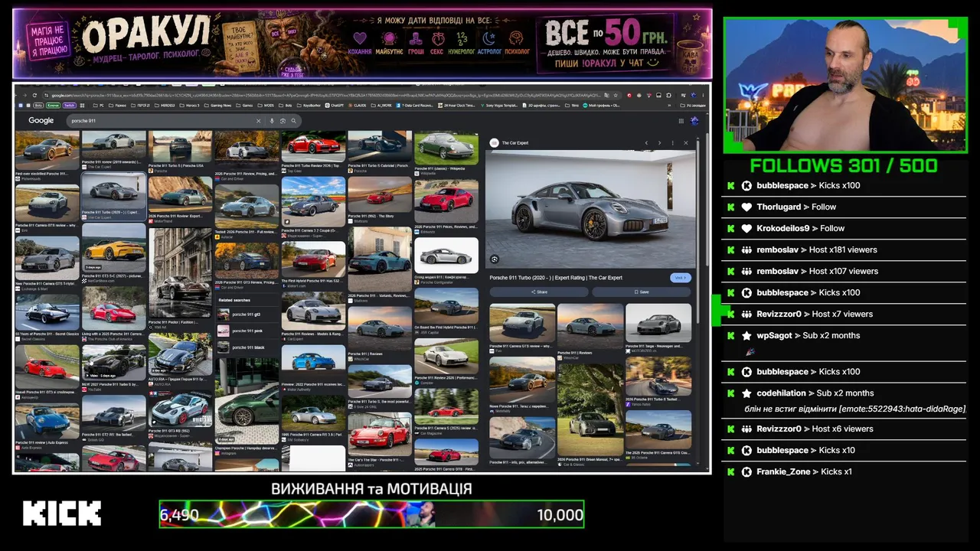Click the Kick logo in stream overlay
Screen dimensions: 980x551
62,514
